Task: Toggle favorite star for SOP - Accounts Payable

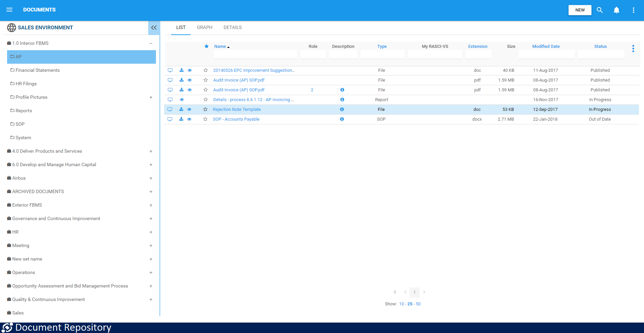Action: pos(205,119)
